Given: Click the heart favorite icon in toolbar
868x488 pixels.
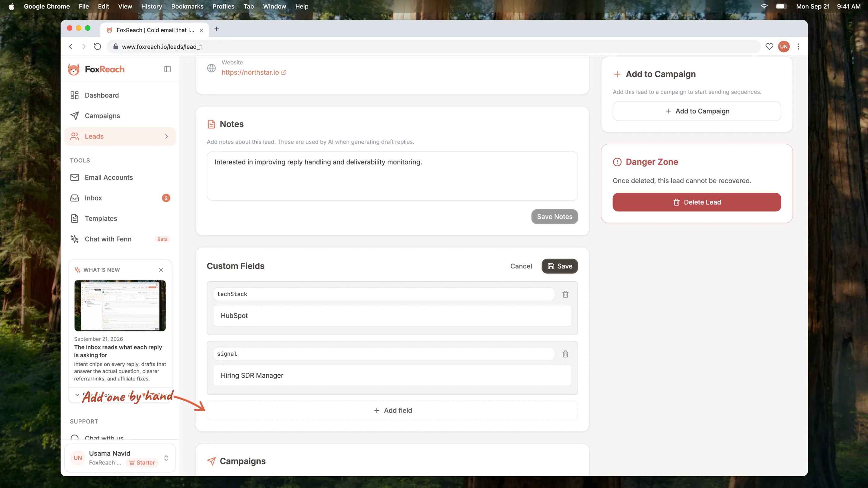Looking at the screenshot, I should [769, 47].
